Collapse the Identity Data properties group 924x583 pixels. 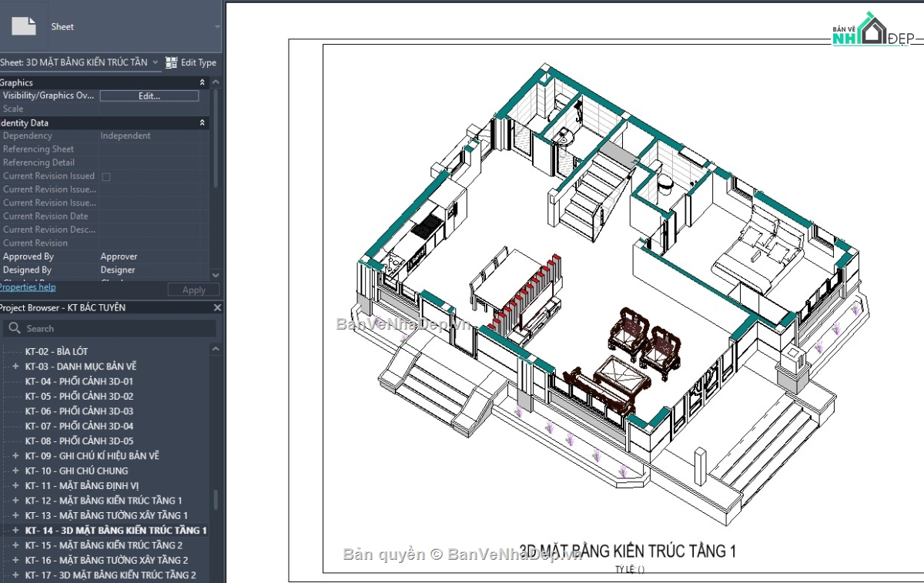203,122
